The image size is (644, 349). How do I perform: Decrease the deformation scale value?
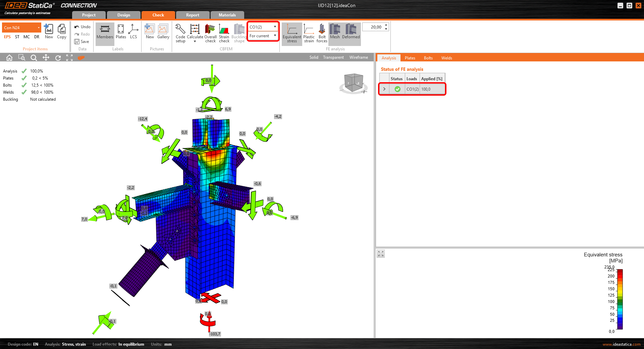pos(386,29)
